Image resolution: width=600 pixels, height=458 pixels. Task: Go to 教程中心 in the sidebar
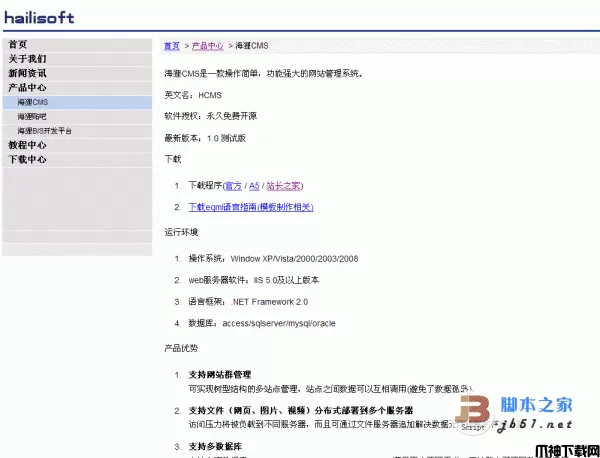pyautogui.click(x=77, y=145)
